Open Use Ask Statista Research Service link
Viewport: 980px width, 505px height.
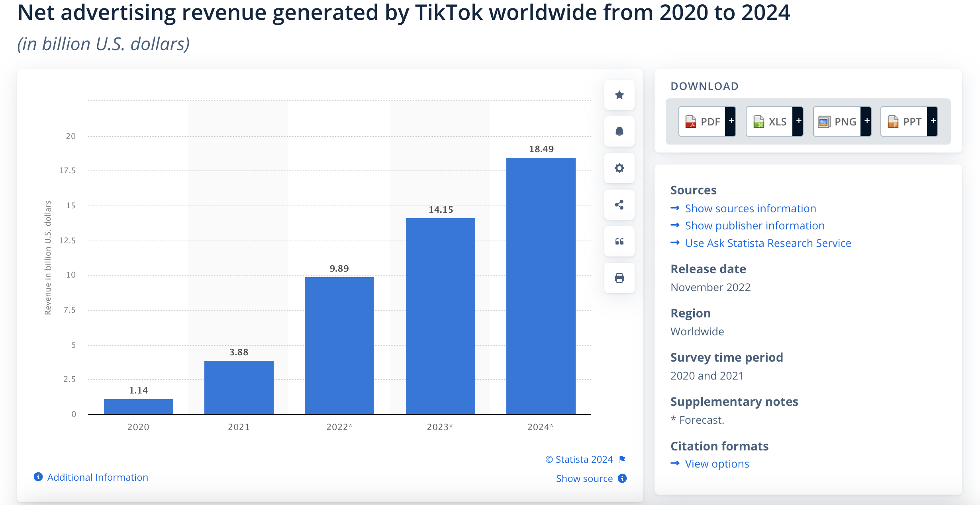(x=768, y=243)
